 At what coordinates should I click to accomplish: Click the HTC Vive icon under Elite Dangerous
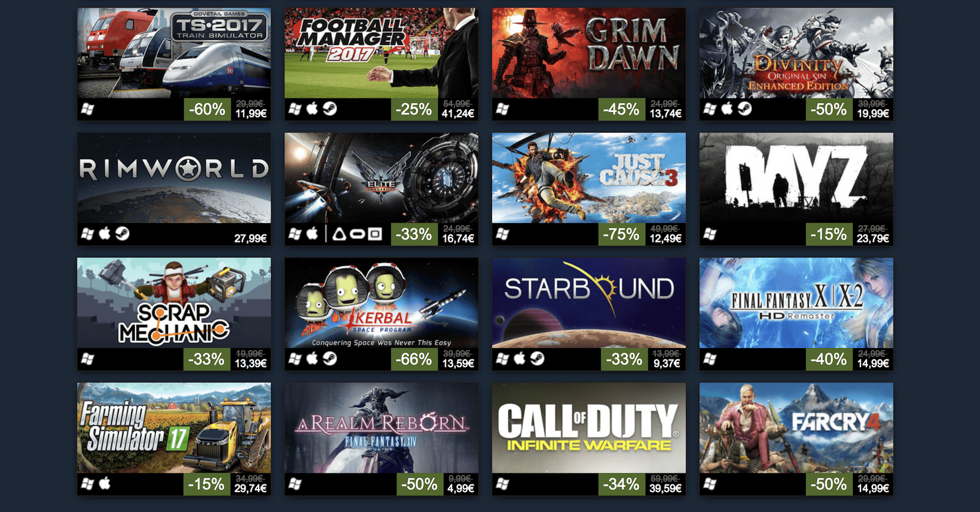339,234
